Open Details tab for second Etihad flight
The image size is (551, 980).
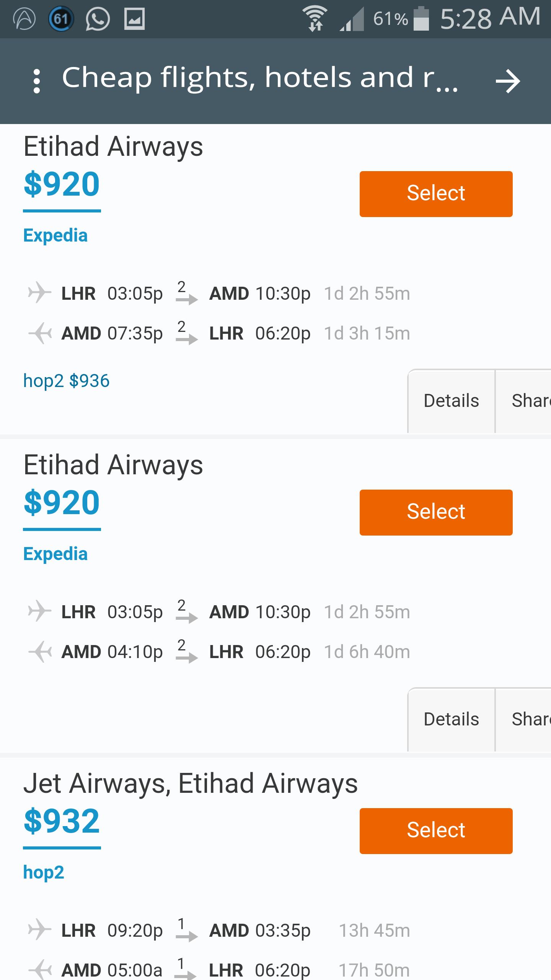click(452, 719)
